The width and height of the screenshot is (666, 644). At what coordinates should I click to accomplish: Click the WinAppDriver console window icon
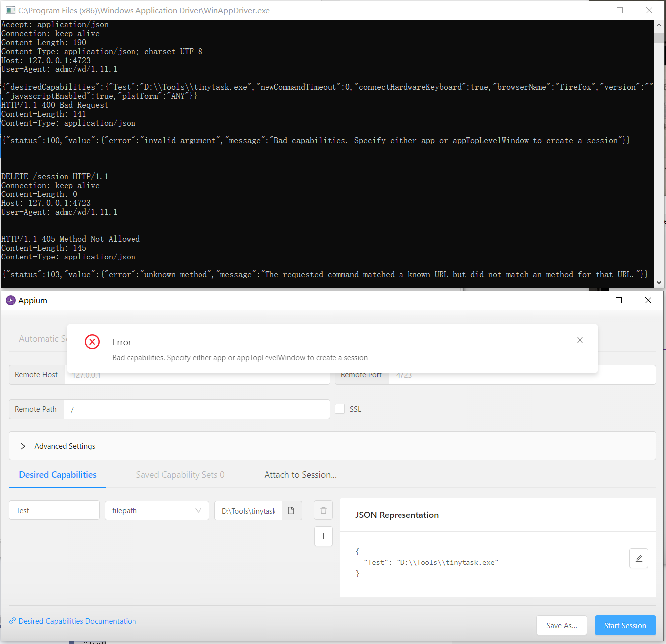(10, 10)
